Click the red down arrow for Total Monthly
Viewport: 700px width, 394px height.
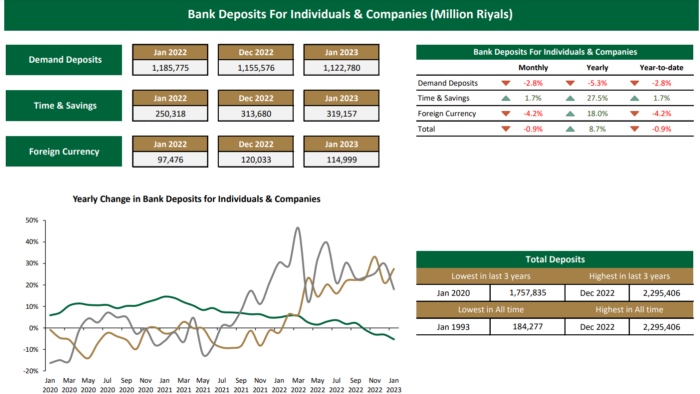coord(506,129)
